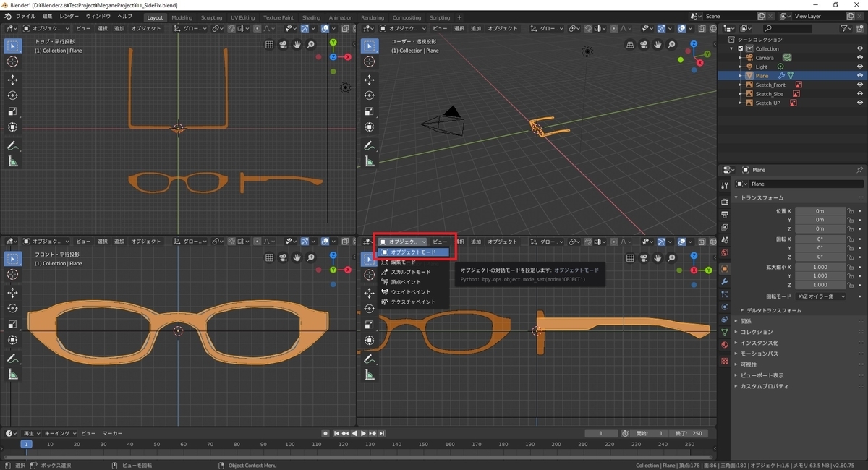Hide the Plane object in the outliner
868x470 pixels.
[x=859, y=76]
